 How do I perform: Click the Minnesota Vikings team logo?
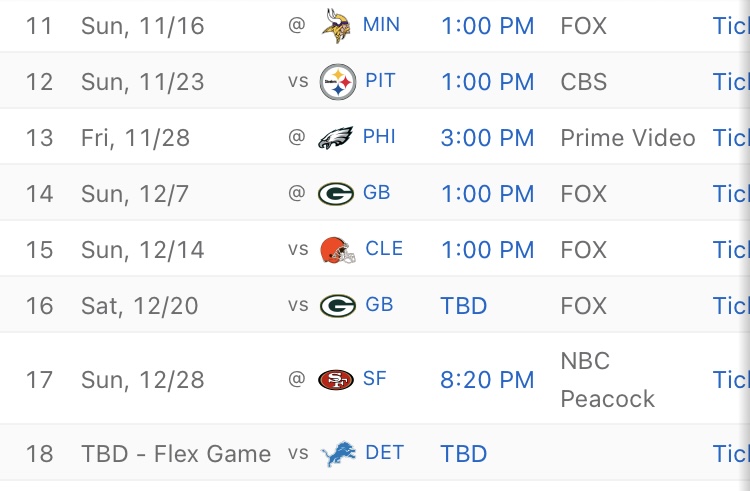336,24
